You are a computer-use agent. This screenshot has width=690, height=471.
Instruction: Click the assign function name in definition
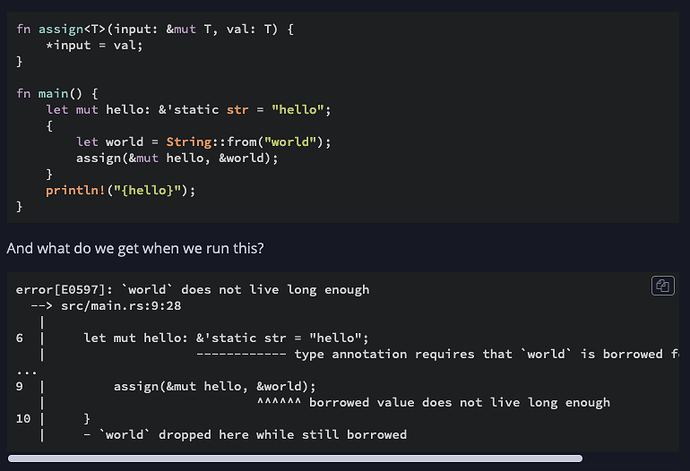(61, 29)
